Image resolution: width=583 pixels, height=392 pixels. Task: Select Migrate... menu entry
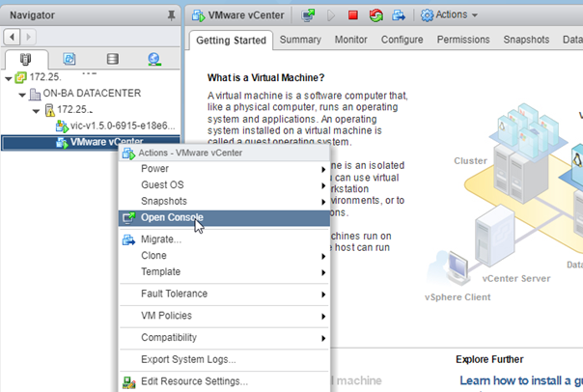[x=224, y=239]
